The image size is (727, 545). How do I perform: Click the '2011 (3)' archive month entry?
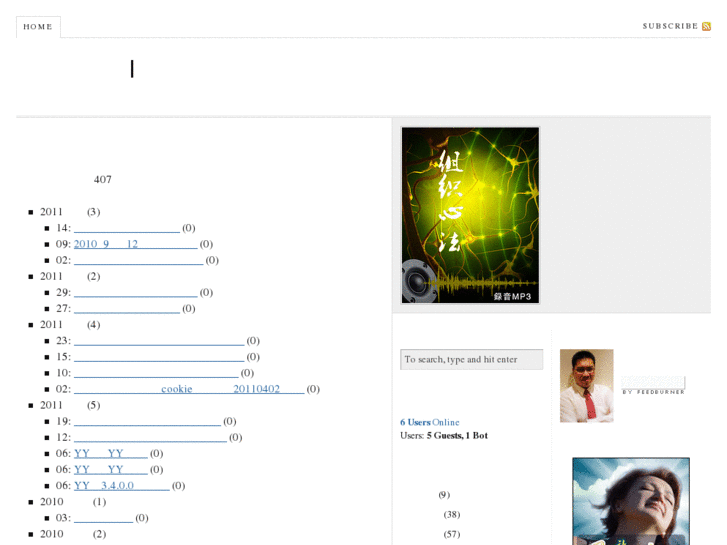(x=70, y=212)
